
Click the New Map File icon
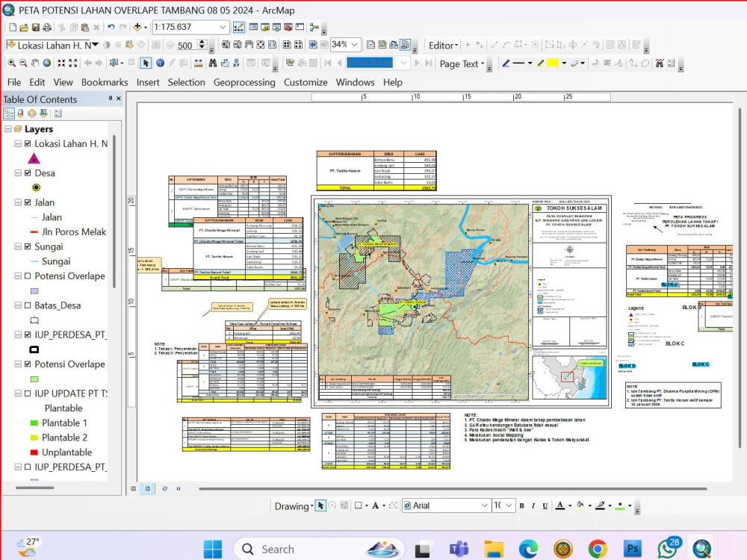[x=13, y=27]
